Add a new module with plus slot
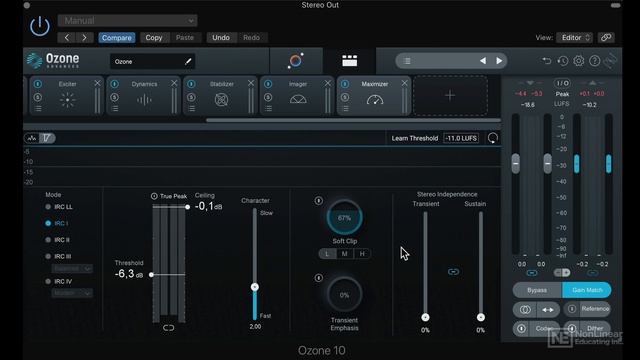The image size is (640, 360). pos(450,96)
